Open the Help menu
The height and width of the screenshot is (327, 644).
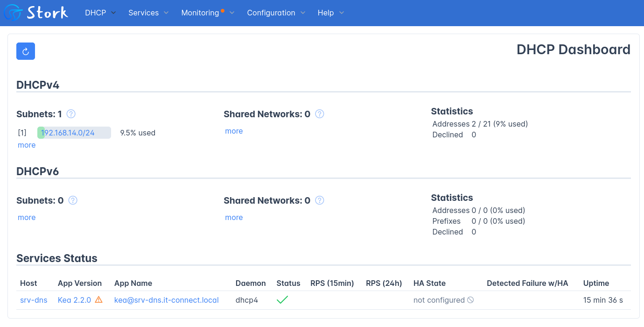[x=330, y=13]
